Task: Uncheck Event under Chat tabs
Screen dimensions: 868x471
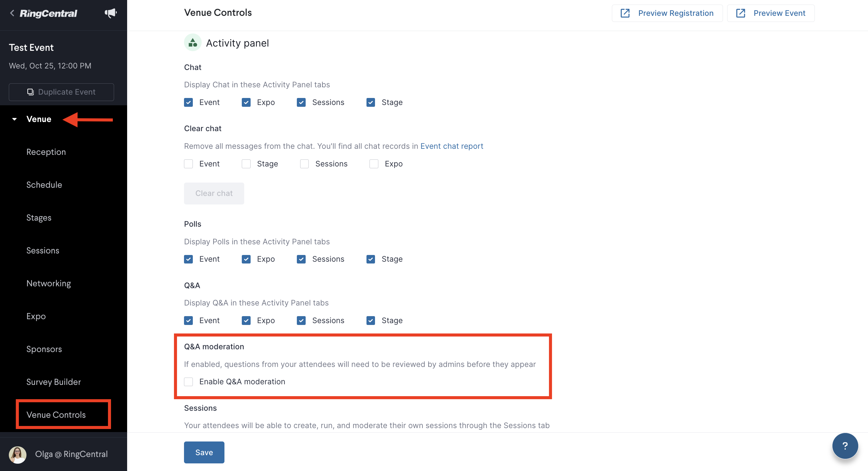Action: [x=188, y=103]
